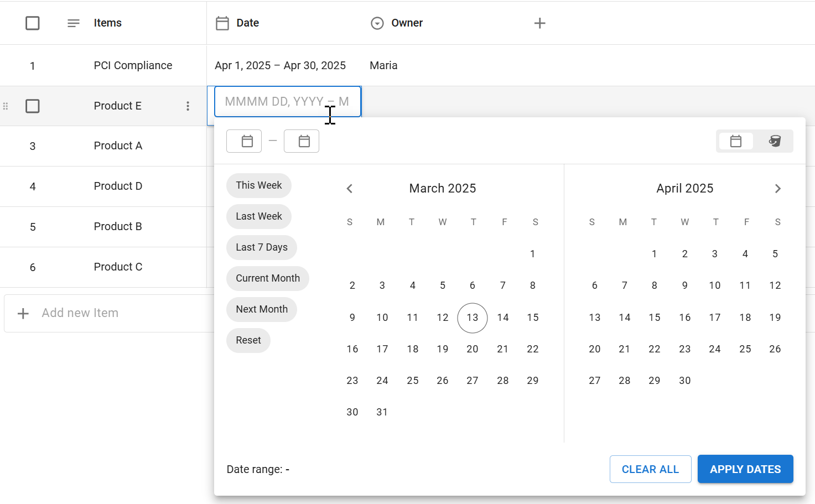Image resolution: width=815 pixels, height=504 pixels.
Task: Navigate forward to May with the right chevron
Action: (x=778, y=188)
